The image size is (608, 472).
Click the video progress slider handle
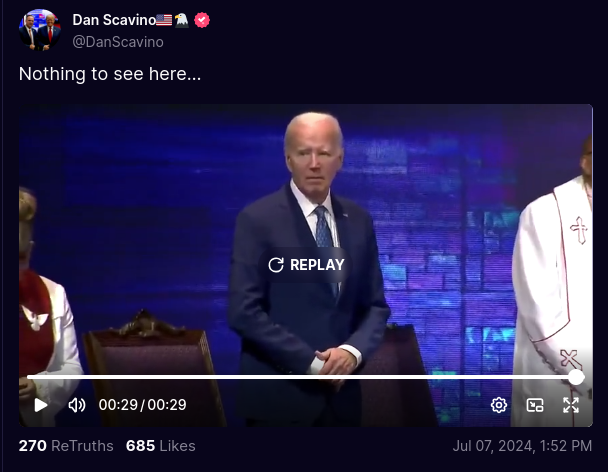(x=576, y=377)
